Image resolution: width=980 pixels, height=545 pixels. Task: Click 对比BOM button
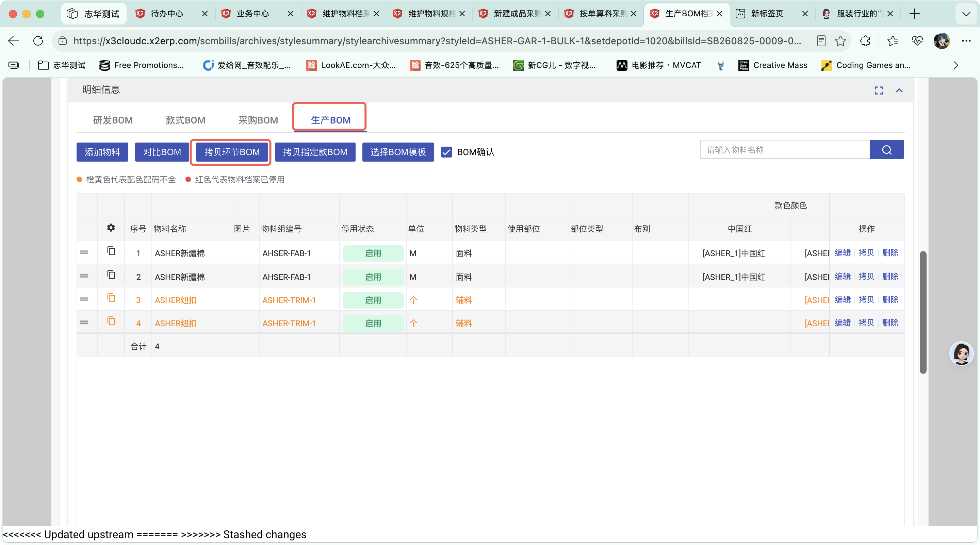pos(162,152)
